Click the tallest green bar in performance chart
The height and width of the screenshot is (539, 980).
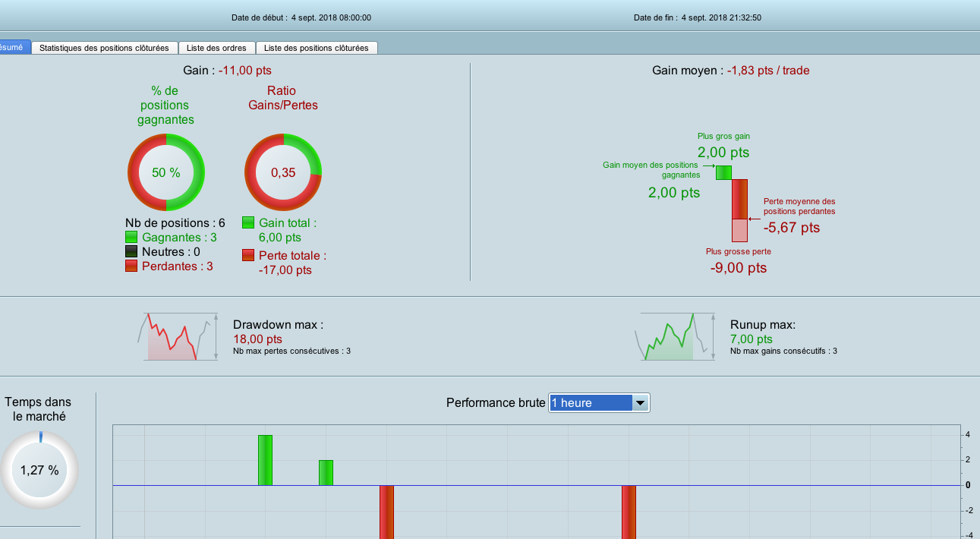tap(265, 460)
